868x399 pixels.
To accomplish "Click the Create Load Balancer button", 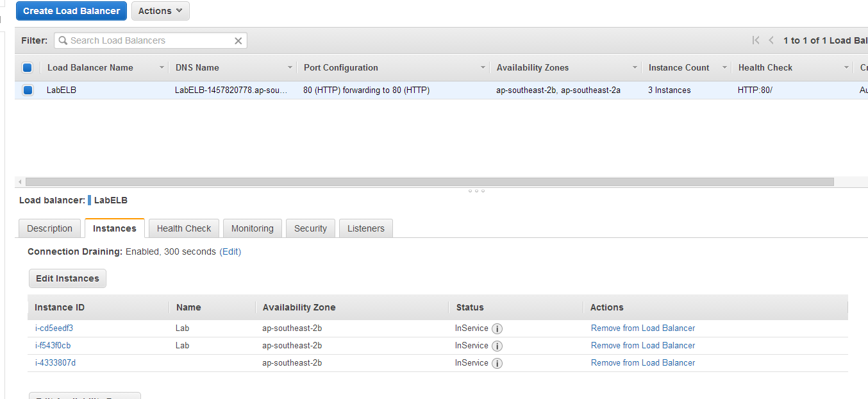I will (71, 11).
